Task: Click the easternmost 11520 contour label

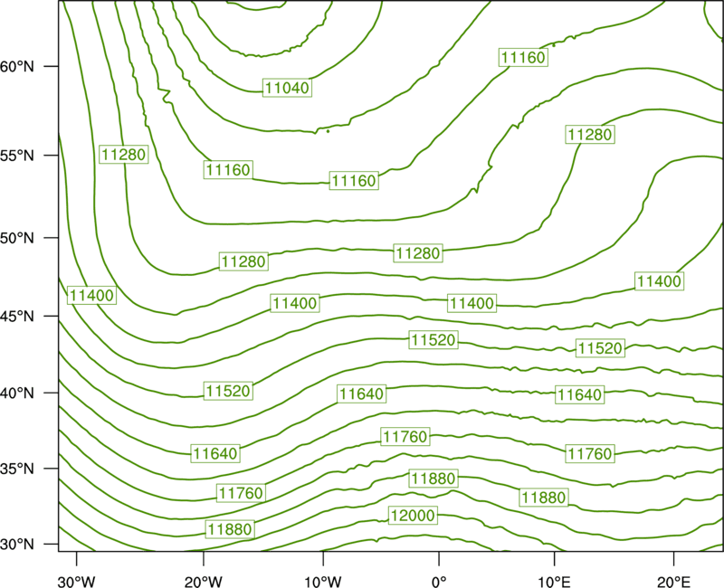Action: (x=600, y=348)
